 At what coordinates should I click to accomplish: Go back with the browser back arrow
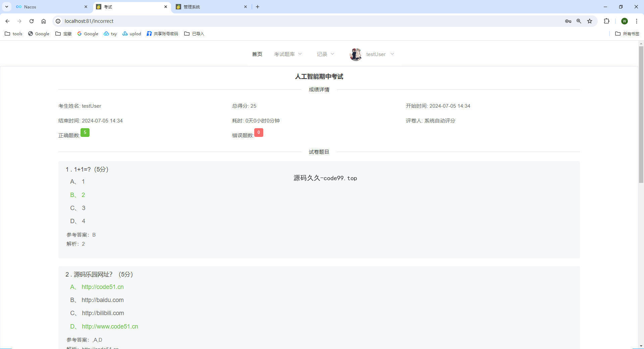coord(7,21)
